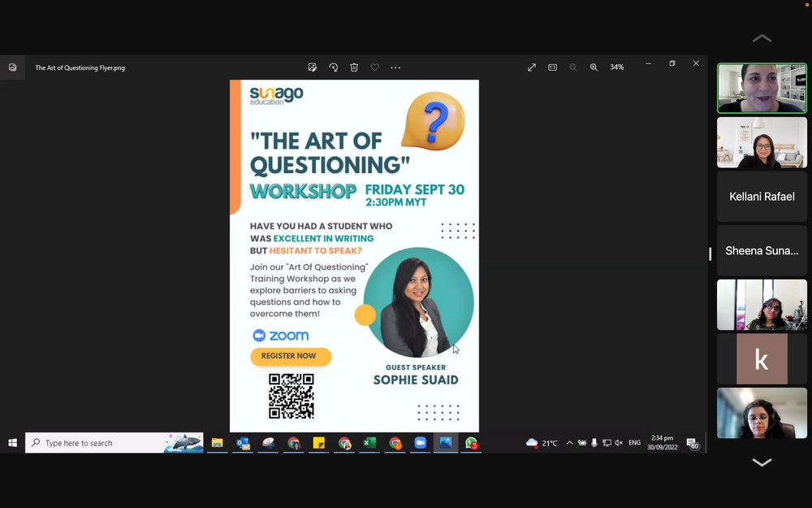This screenshot has width=812, height=508.
Task: Enter full screen view with the expand arrows
Action: (x=532, y=67)
